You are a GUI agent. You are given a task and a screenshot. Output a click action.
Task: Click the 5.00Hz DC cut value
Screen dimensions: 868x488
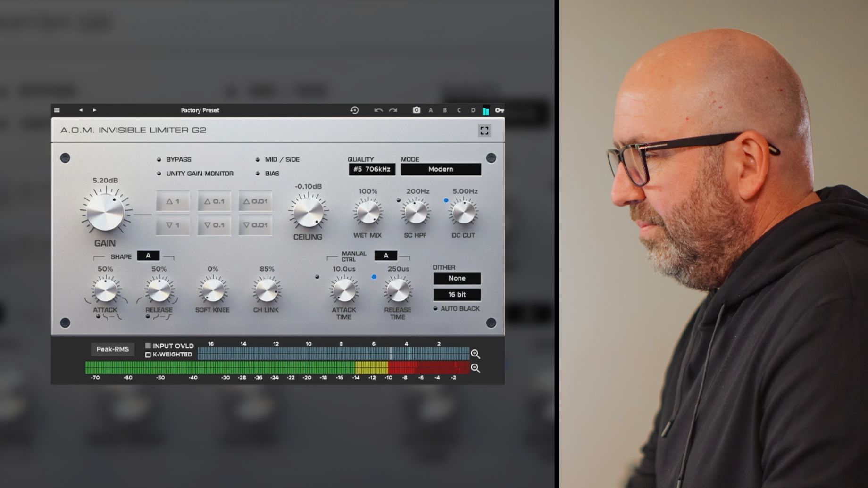tap(465, 191)
